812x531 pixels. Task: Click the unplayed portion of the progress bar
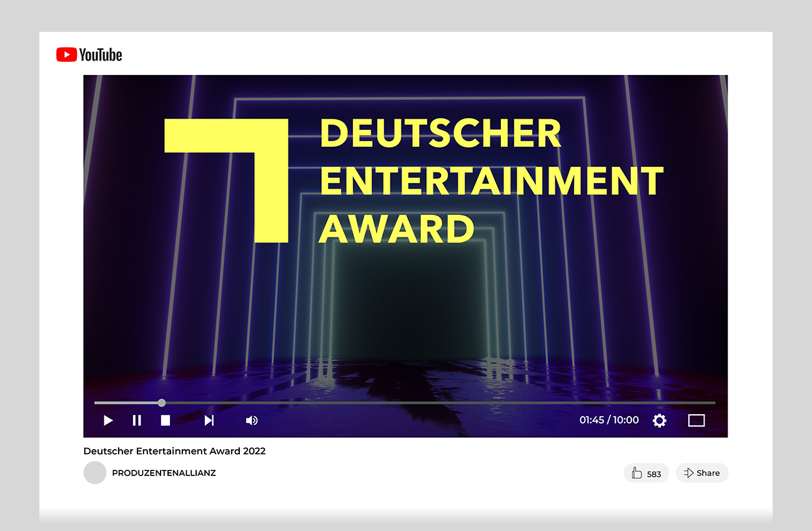point(437,403)
